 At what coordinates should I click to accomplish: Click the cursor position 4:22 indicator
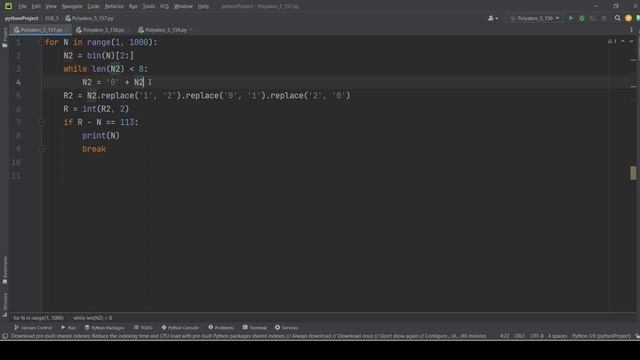coord(504,336)
